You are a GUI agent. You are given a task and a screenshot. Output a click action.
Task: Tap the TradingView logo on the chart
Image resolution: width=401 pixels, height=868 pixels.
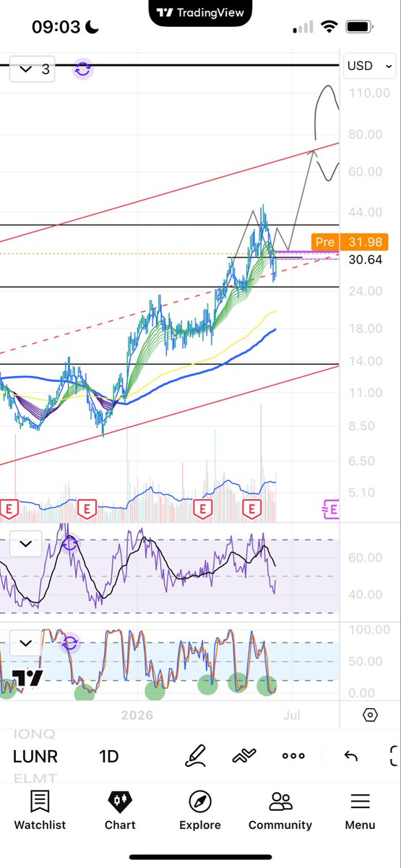(x=27, y=678)
